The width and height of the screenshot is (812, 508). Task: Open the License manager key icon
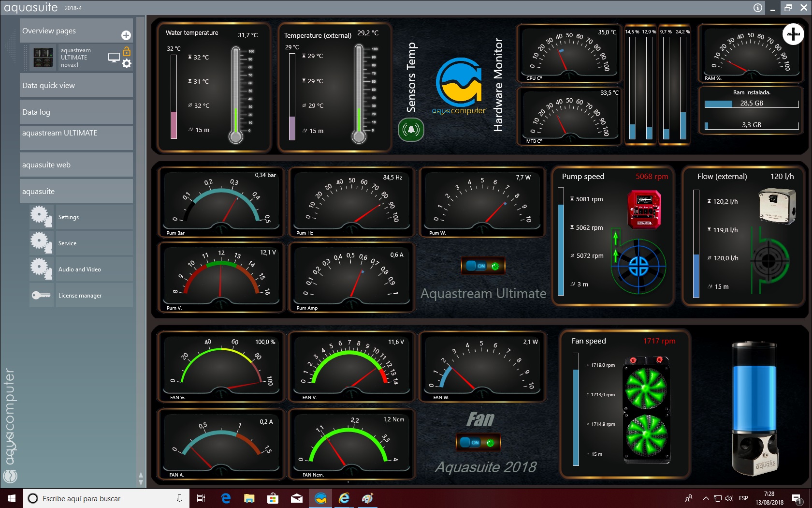coord(41,295)
